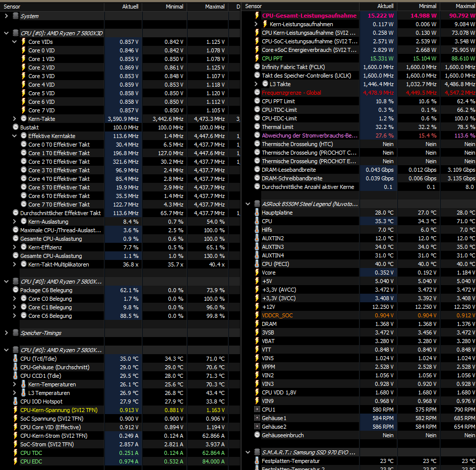Expand the Kern-Leistungsaufnahmen entry
The height and width of the screenshot is (470, 476).
(x=255, y=23)
